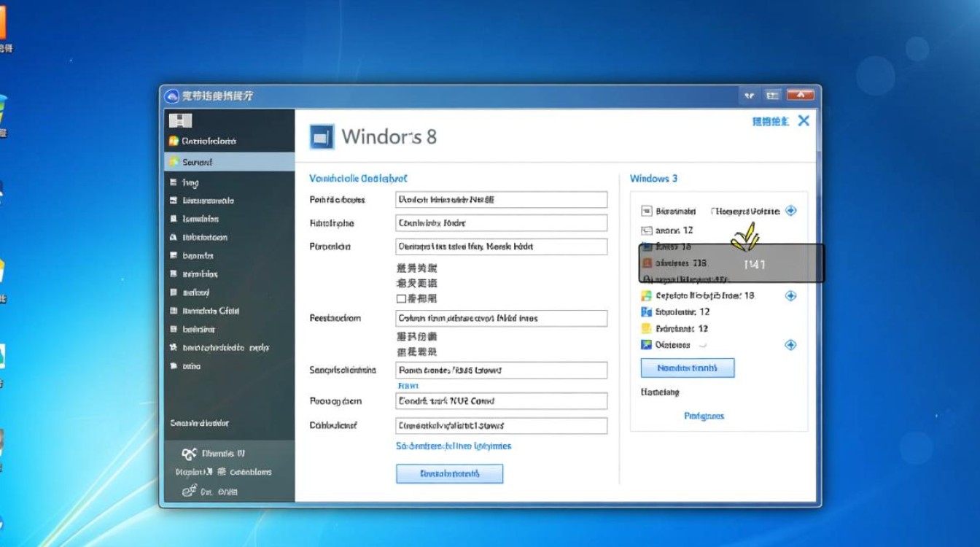Viewport: 980px width, 547px height.
Task: Select the red user icon in the Windows 3 list
Action: click(647, 264)
